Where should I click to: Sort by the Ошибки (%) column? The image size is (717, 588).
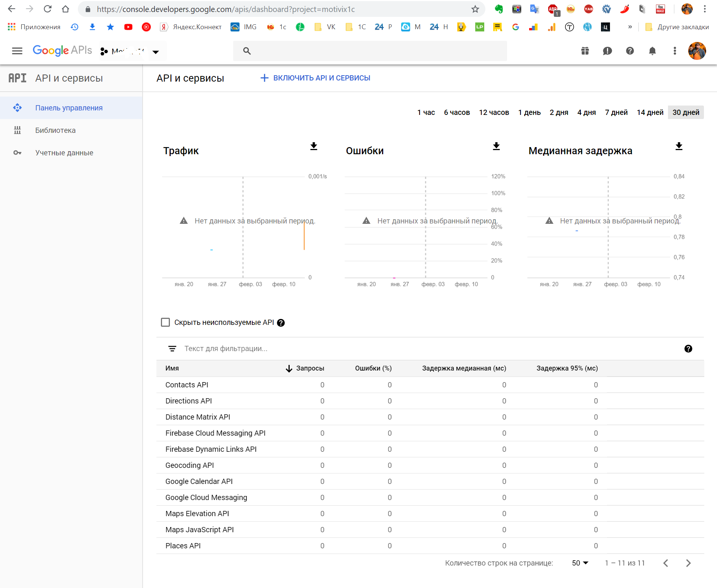[x=373, y=368]
